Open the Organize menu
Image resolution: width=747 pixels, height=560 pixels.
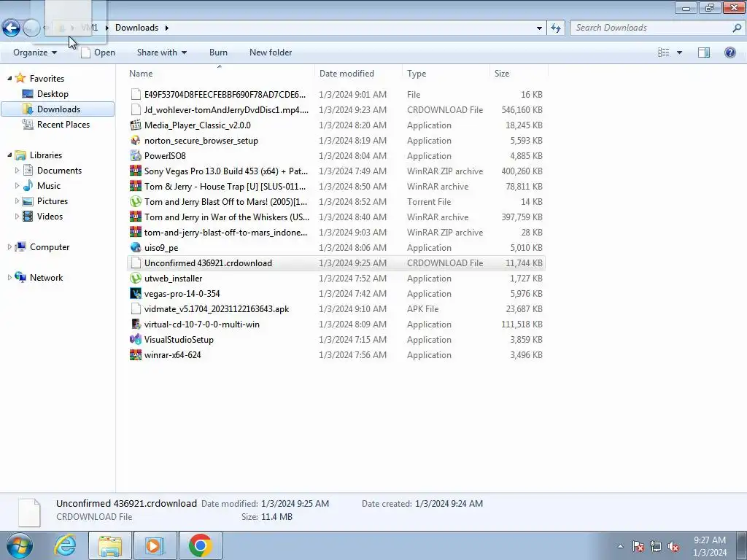click(35, 52)
